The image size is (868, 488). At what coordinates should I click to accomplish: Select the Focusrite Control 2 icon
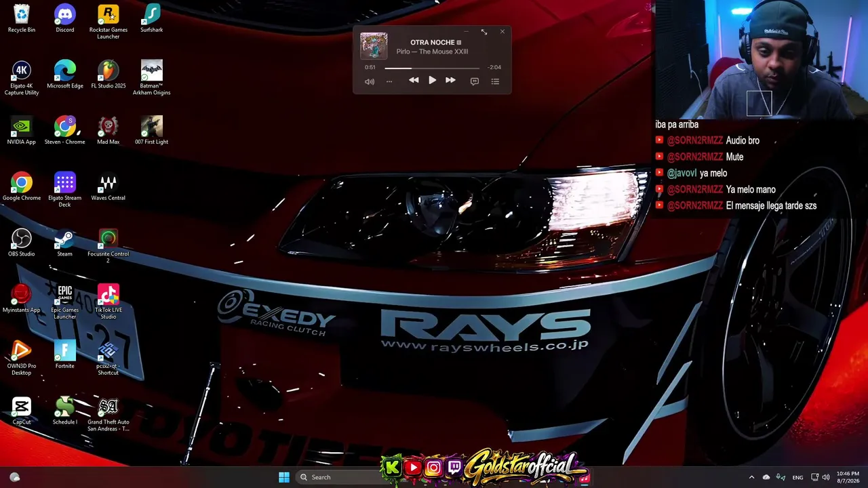pos(108,246)
